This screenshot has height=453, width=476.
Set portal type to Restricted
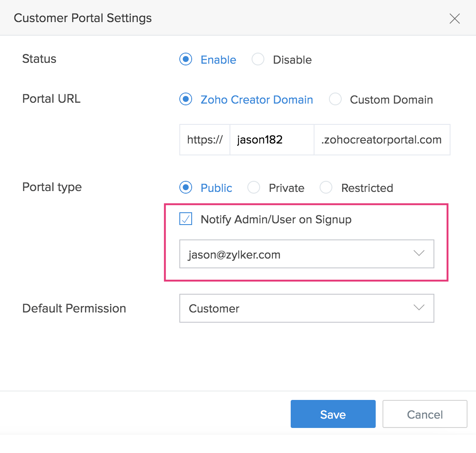[x=326, y=188]
